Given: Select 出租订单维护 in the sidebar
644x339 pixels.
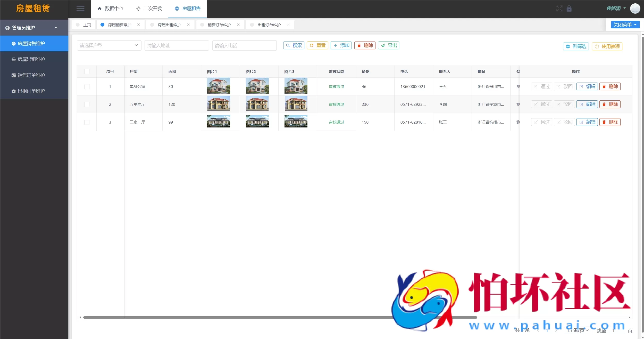Looking at the screenshot, I should [31, 91].
